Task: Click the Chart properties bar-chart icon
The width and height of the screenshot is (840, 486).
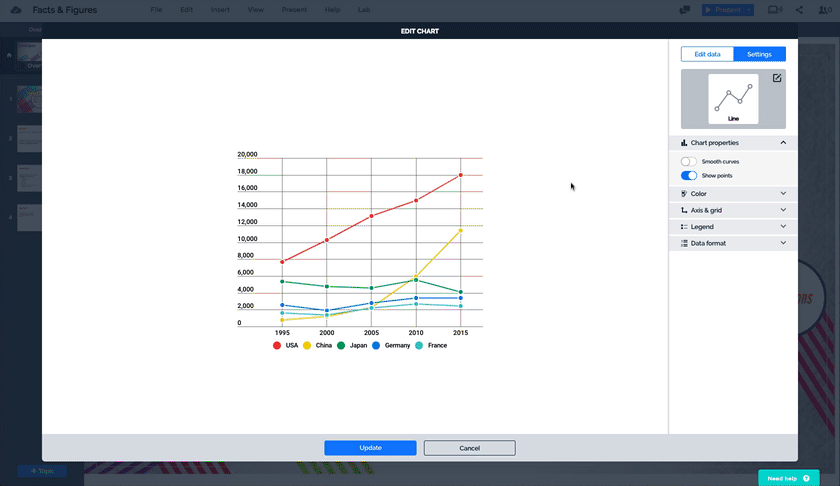Action: pos(683,143)
